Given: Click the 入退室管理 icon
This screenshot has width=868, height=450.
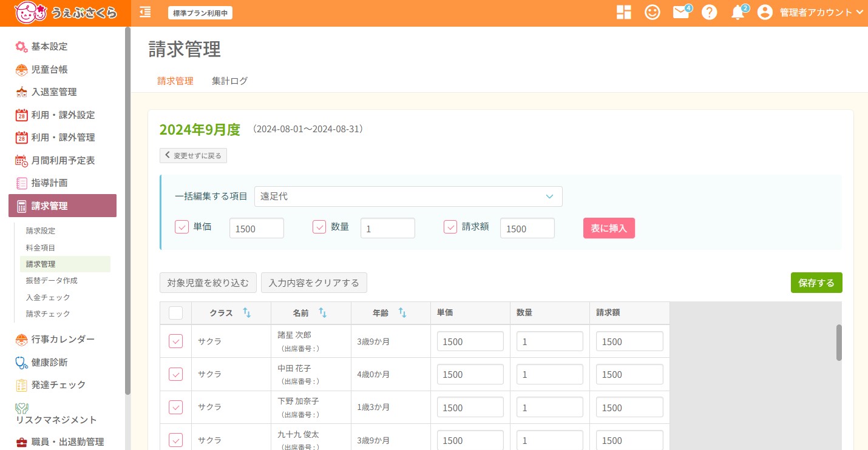Looking at the screenshot, I should point(22,92).
